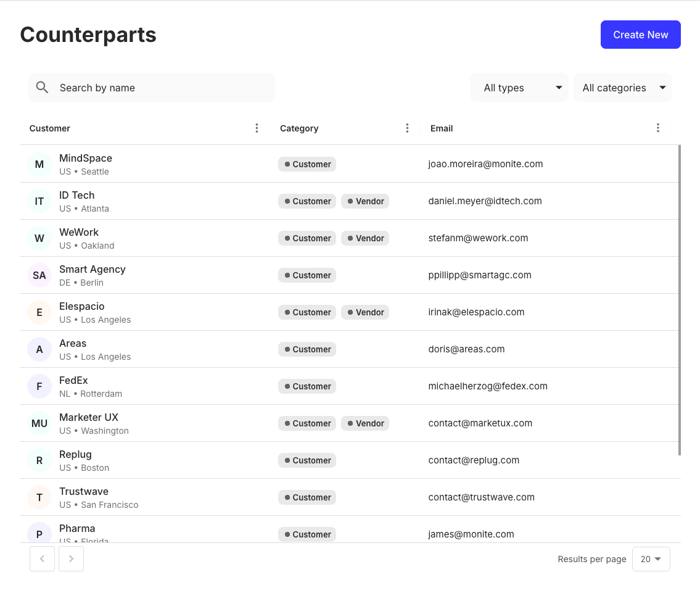Open the Customer column options menu
This screenshot has width=700, height=593.
[257, 128]
